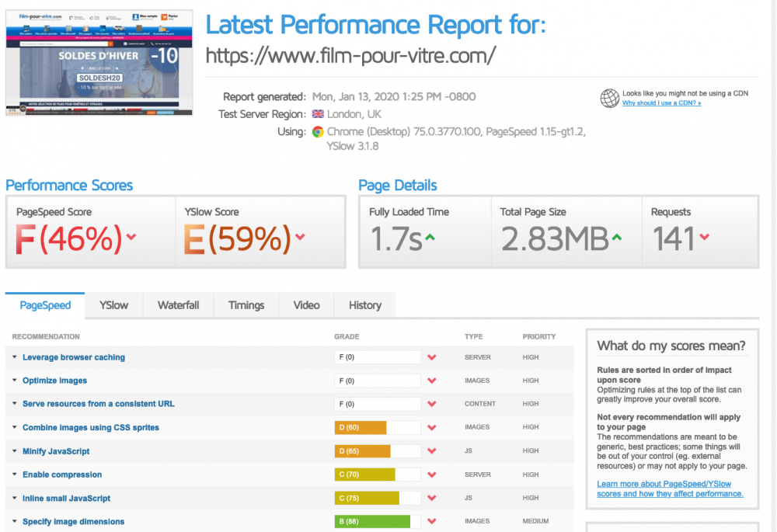Click the 1.7s fully loaded time value

point(396,238)
